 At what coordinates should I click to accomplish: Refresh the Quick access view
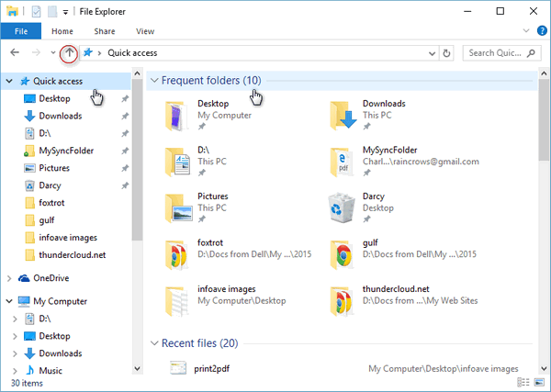point(446,53)
